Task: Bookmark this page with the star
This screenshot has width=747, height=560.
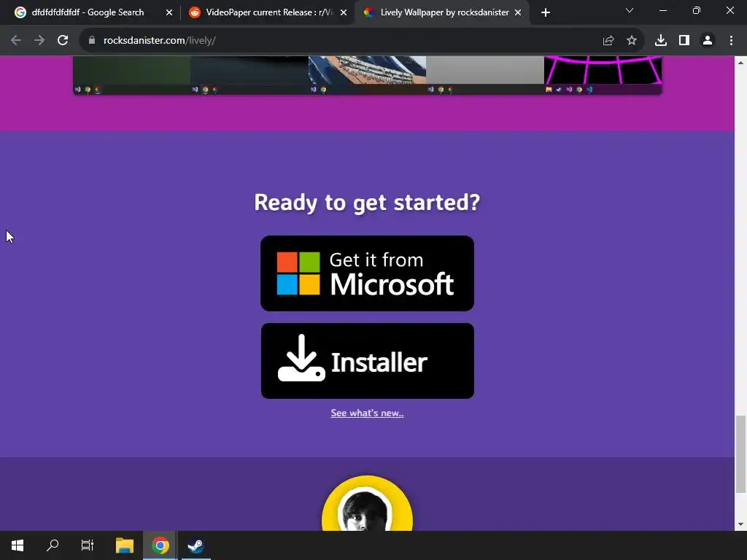Action: pos(632,41)
